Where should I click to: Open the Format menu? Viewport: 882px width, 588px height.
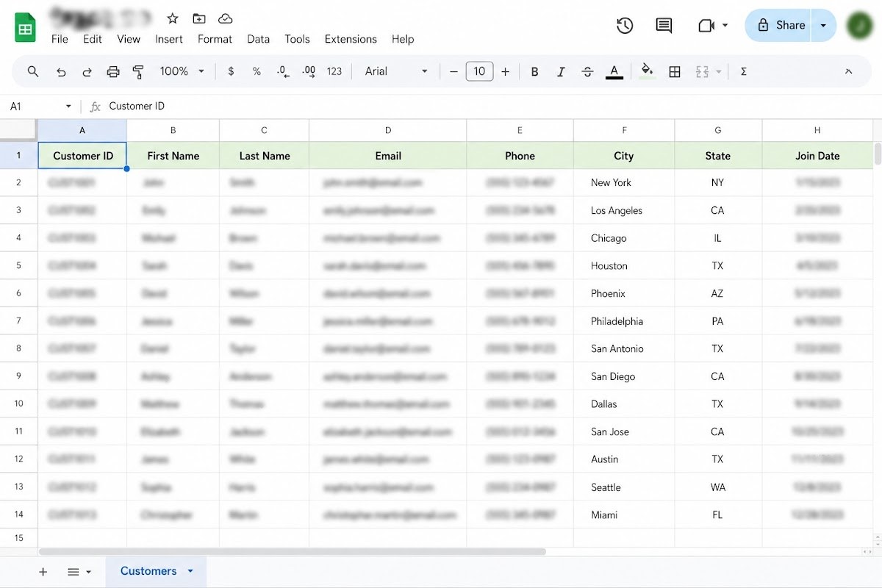pos(215,39)
